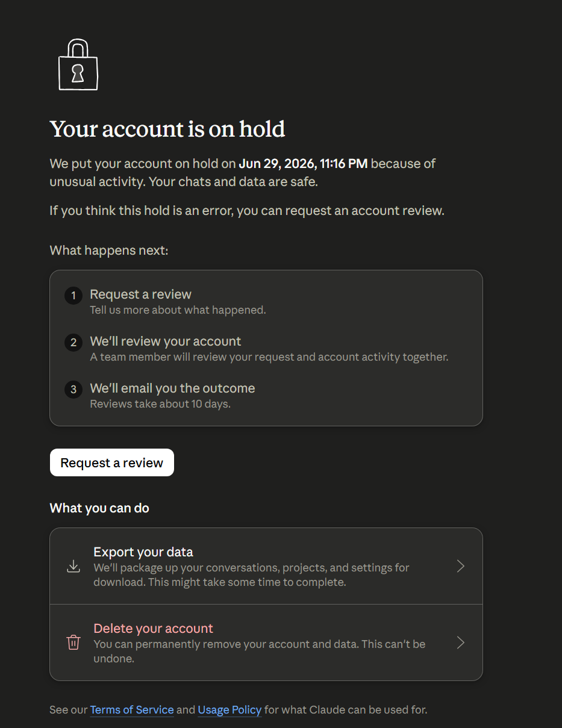Viewport: 562px width, 728px height.
Task: Click the trash can icon beside Delete your account
Action: point(73,642)
